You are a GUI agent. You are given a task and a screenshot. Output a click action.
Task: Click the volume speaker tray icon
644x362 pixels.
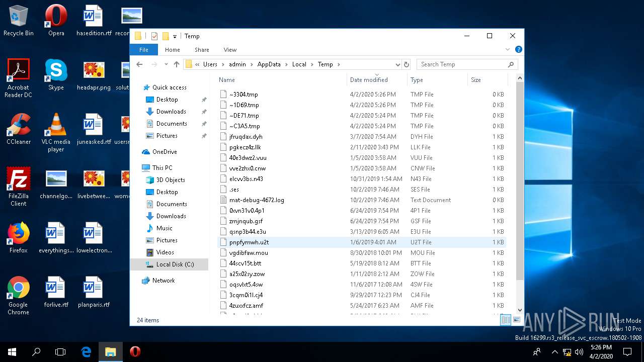pyautogui.click(x=579, y=352)
